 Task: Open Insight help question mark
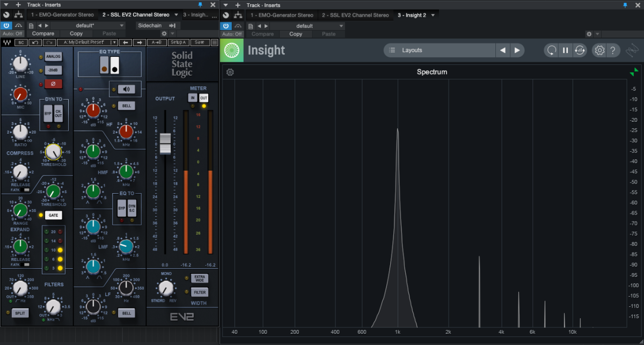[x=613, y=50]
